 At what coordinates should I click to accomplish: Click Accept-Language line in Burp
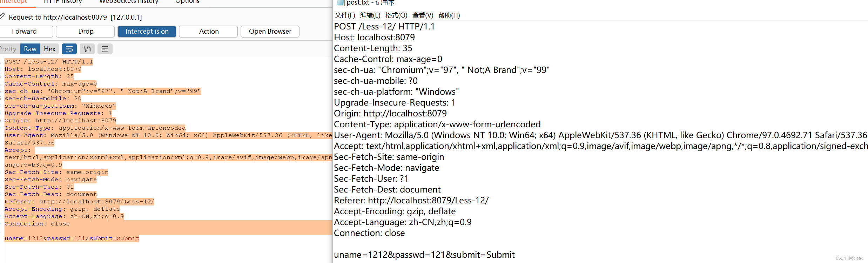point(64,216)
